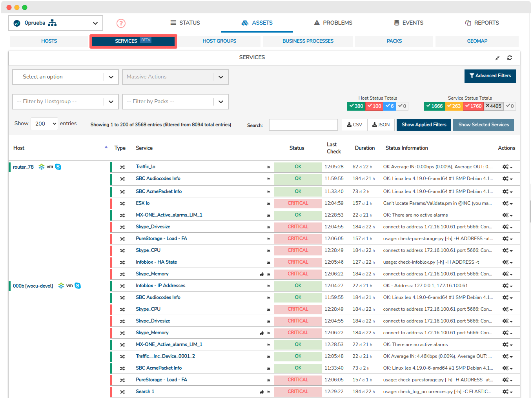Click the Search input field
The height and width of the screenshot is (401, 532).
point(303,125)
